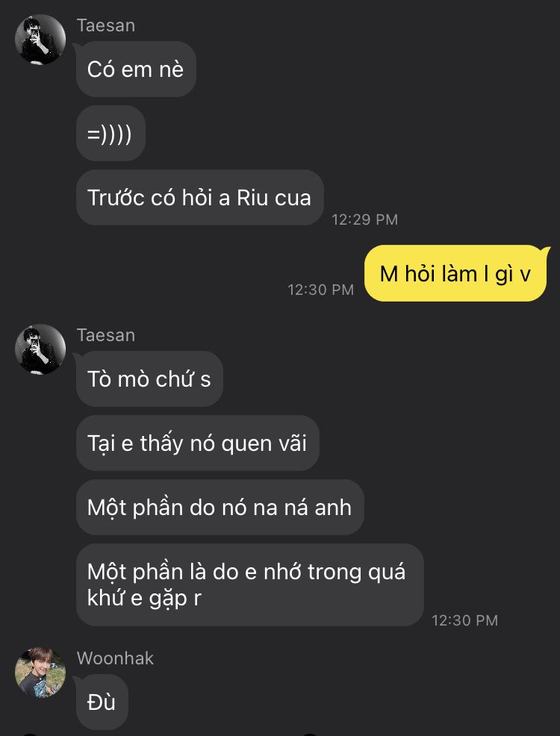
Task: Open Woonhak's profile picture
Action: tap(40, 673)
